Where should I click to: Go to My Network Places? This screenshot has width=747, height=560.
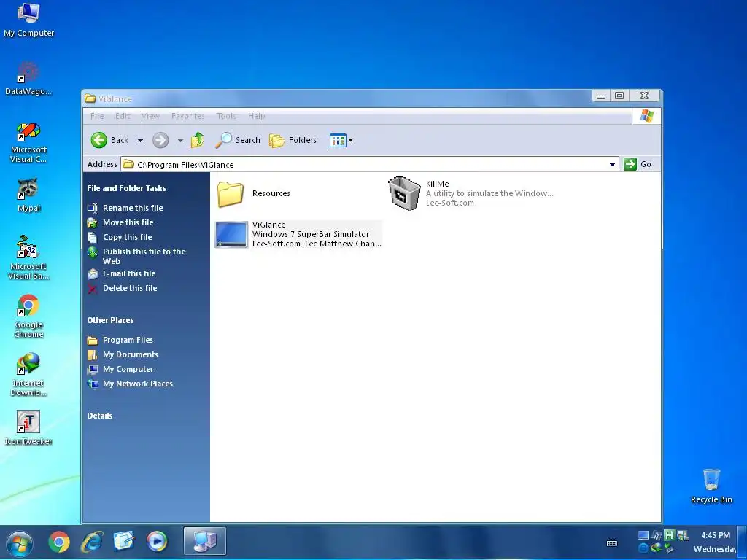(138, 384)
